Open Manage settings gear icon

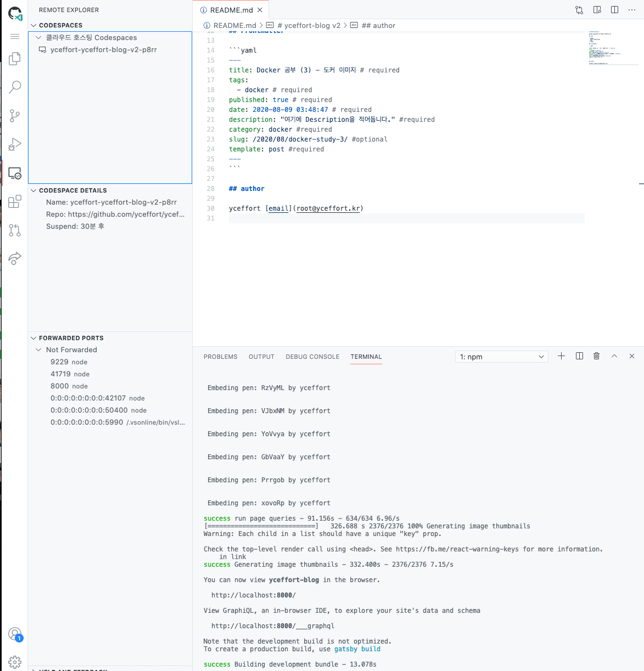[x=15, y=662]
